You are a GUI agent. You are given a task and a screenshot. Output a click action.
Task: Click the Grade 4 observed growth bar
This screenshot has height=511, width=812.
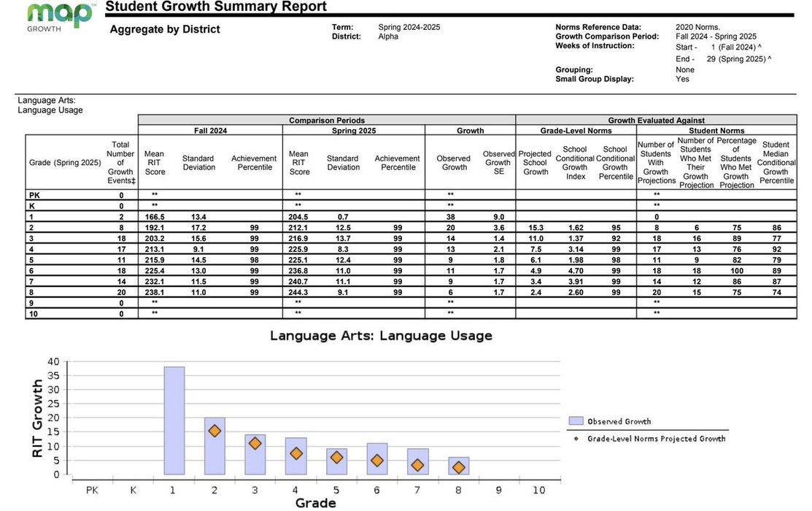click(295, 456)
